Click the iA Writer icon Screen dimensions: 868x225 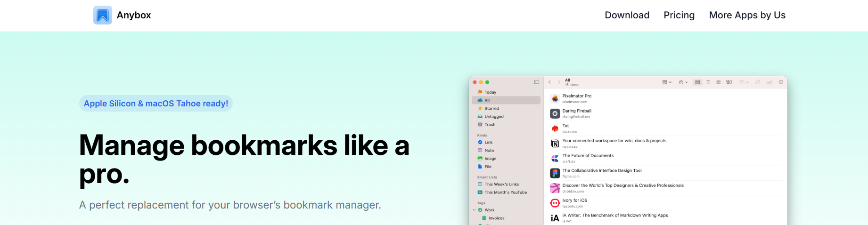pyautogui.click(x=555, y=218)
